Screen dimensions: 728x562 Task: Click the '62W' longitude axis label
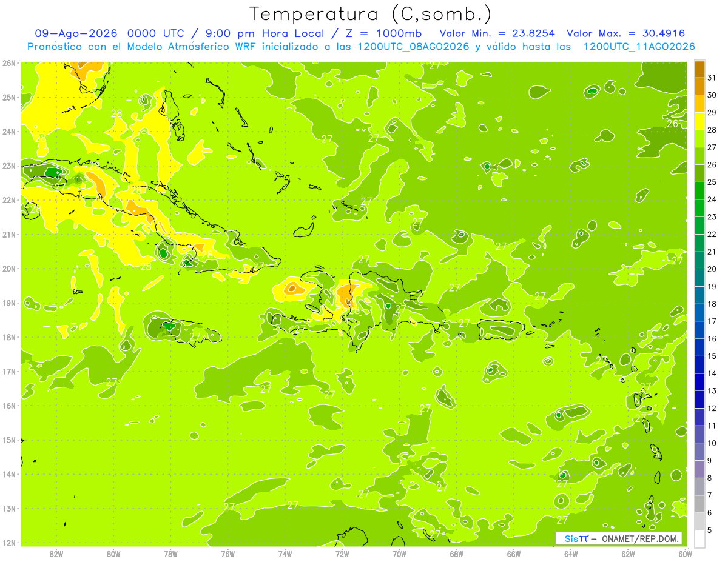click(628, 554)
